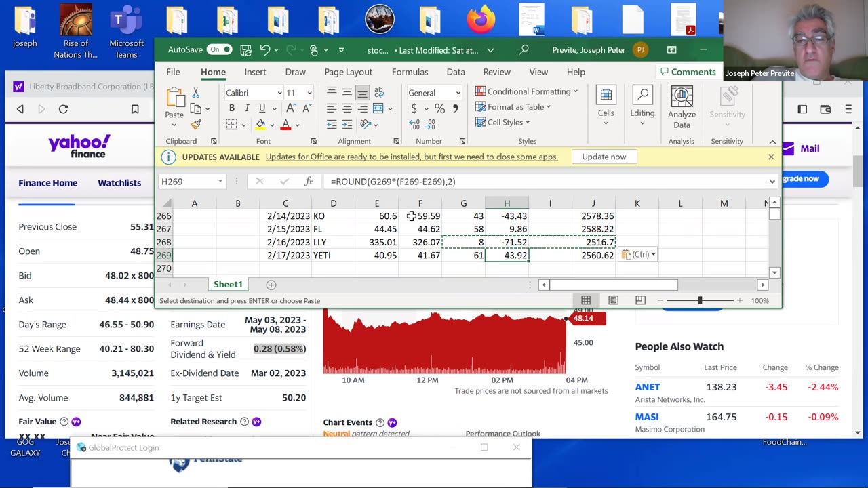This screenshot has height=488, width=868.
Task: Open Watchlists in Yahoo Finance
Action: click(x=119, y=183)
